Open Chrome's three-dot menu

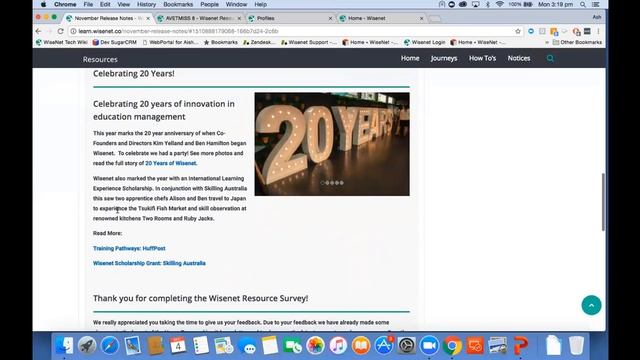(x=598, y=31)
